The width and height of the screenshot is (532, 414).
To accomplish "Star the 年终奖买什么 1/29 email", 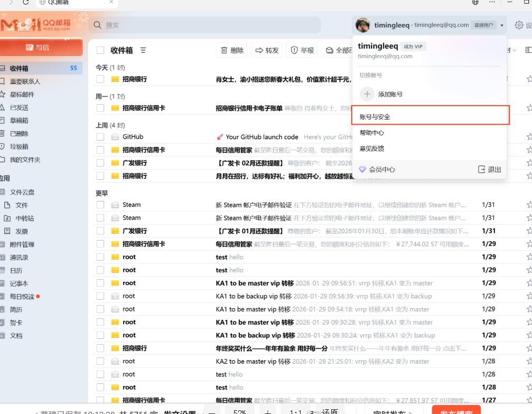I will [529, 348].
